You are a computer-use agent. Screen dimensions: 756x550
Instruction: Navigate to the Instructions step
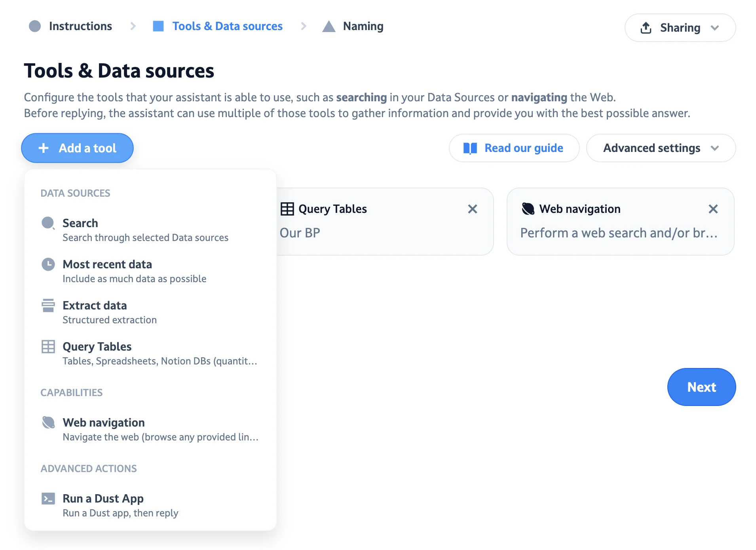[x=80, y=26]
